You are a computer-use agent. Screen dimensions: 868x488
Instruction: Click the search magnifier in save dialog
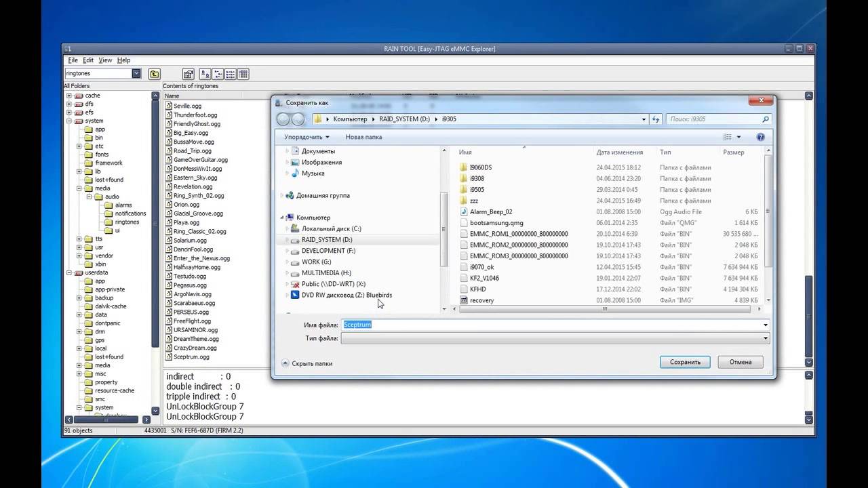point(766,119)
